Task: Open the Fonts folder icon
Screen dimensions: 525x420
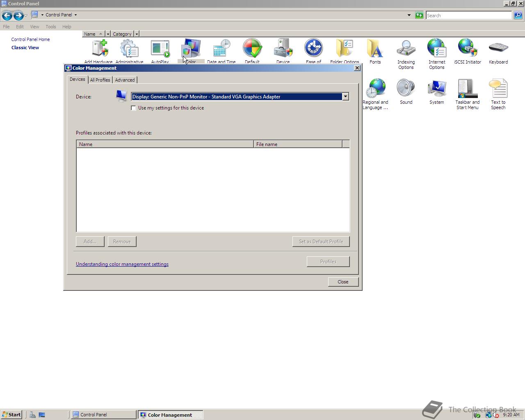Action: (x=375, y=52)
